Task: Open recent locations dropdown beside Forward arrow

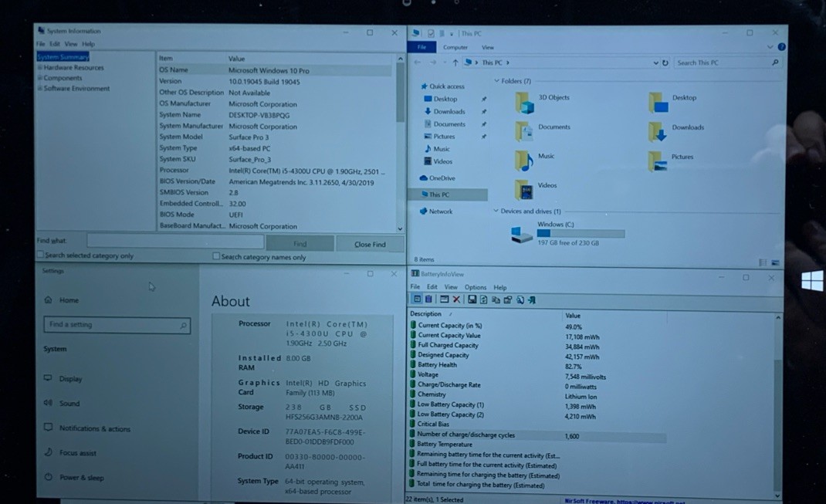Action: point(444,63)
